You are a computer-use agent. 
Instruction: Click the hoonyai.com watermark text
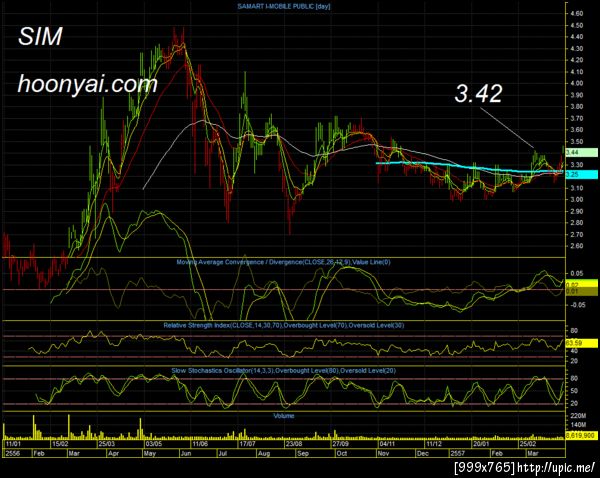[88, 84]
